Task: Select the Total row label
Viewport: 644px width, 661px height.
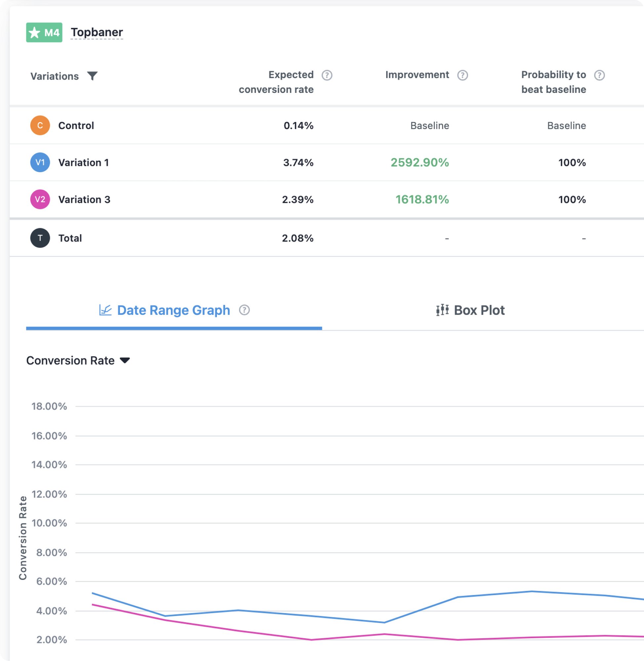Action: [70, 238]
